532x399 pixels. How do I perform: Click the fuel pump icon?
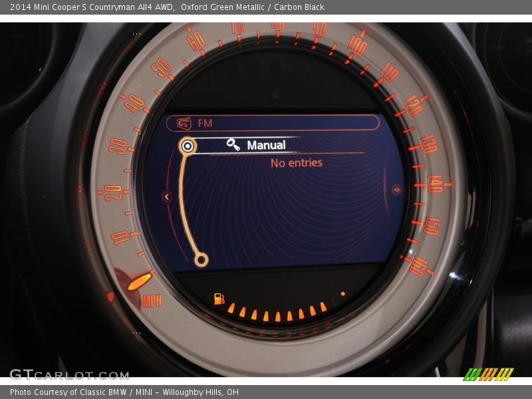pos(219,299)
